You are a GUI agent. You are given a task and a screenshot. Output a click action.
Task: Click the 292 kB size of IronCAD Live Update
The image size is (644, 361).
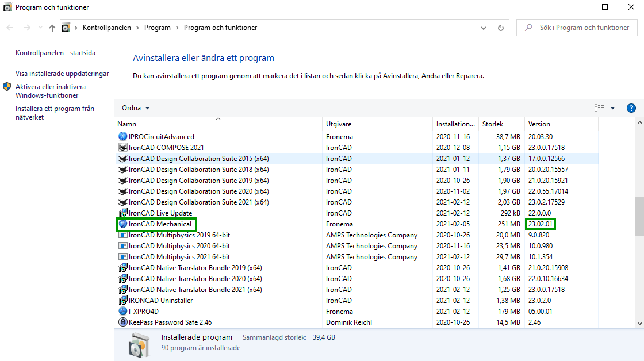(511, 213)
